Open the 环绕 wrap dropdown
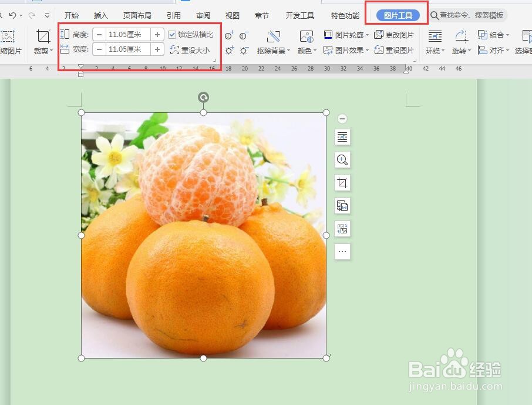 coord(435,51)
